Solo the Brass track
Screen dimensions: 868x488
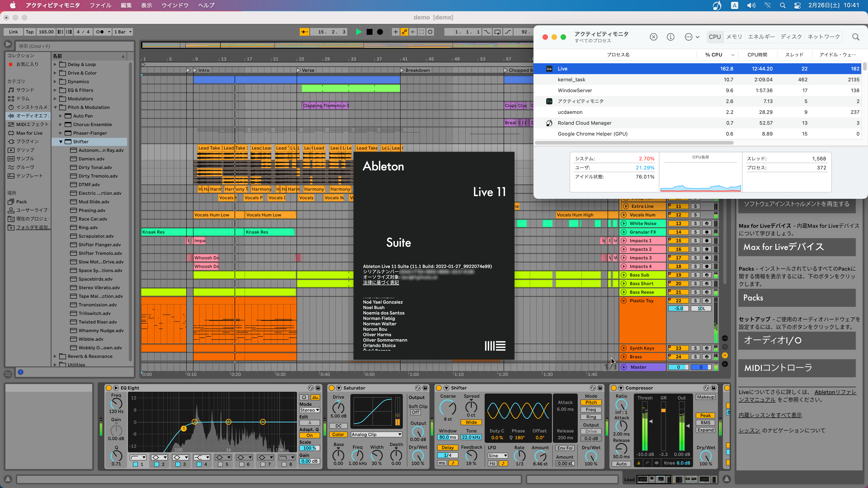pyautogui.click(x=695, y=357)
